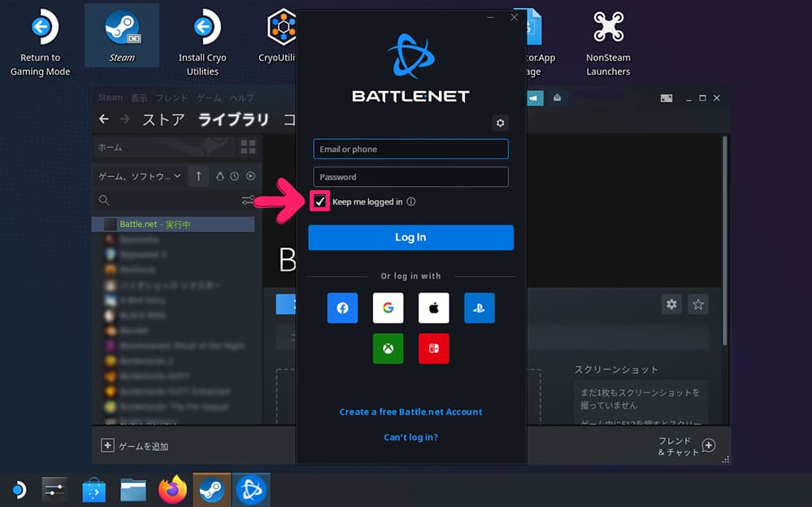Favorite the game with the star icon
The height and width of the screenshot is (507, 812).
click(x=698, y=304)
